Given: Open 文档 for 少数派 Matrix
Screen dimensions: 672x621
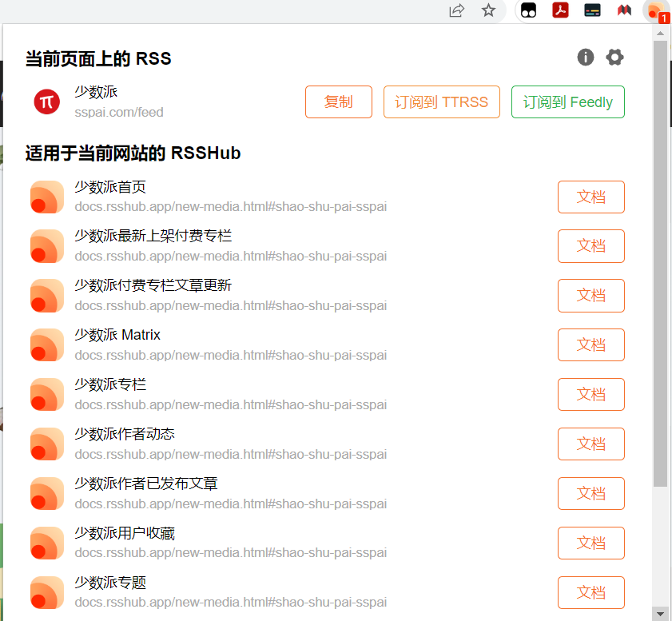Looking at the screenshot, I should coord(590,344).
